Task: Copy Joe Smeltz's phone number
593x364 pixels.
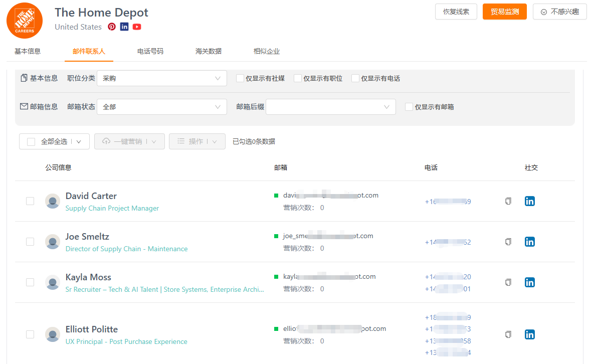Action: 508,241
